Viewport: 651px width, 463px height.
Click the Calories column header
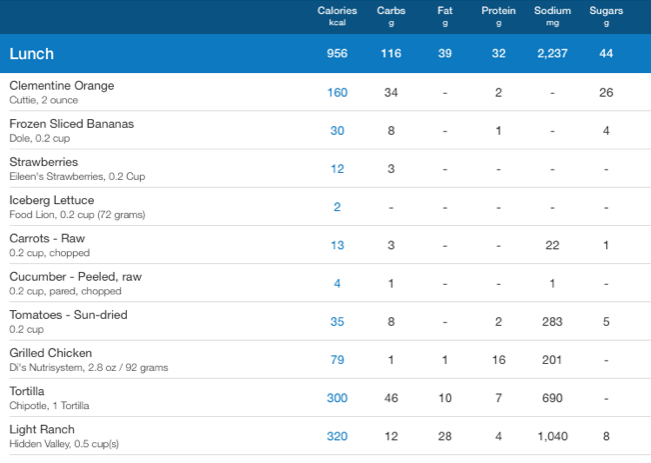[x=337, y=16]
